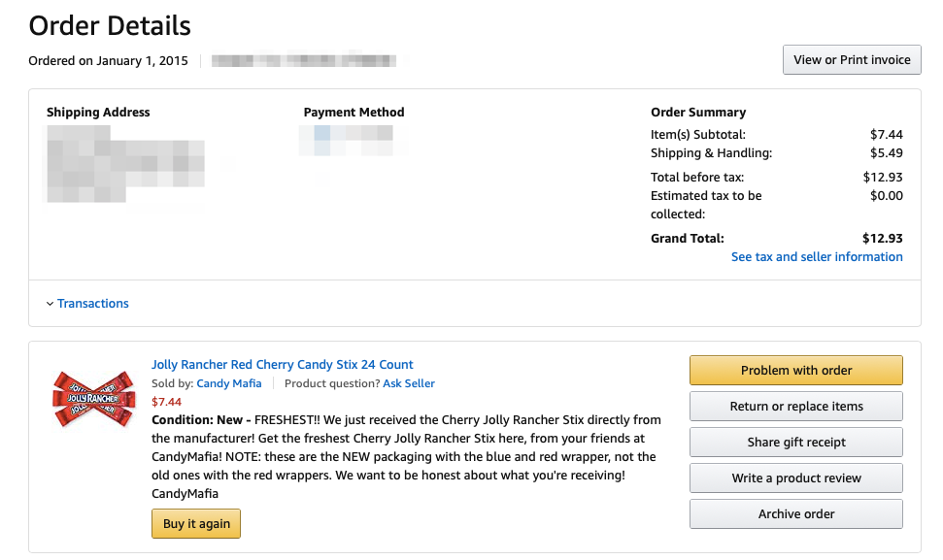Click View or Print invoice button
Viewport: 943px width, 560px height.
tap(852, 60)
